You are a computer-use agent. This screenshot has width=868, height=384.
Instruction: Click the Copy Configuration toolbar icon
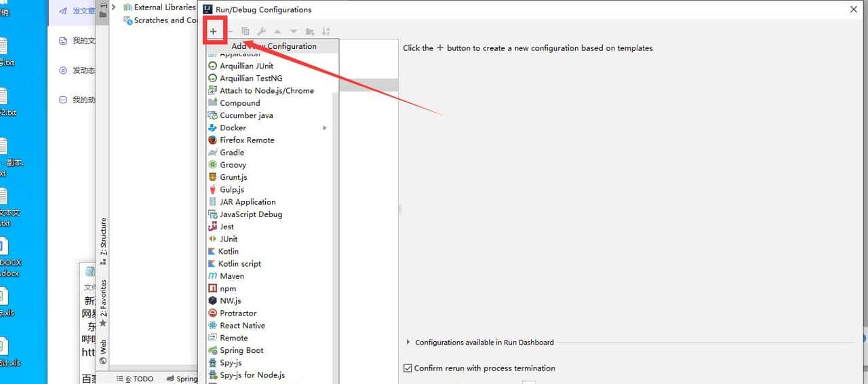(x=245, y=31)
